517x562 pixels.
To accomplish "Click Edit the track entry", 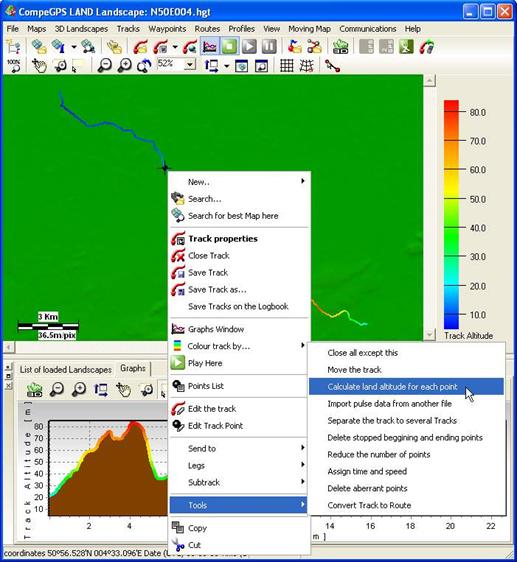I will (239, 409).
